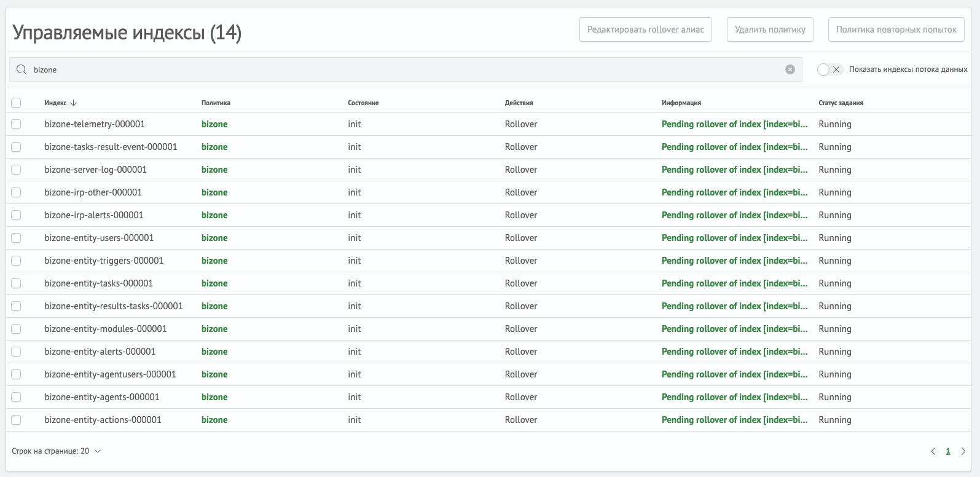The height and width of the screenshot is (477, 980).
Task: Click init state of bizone-server-log-000001
Action: 355,170
